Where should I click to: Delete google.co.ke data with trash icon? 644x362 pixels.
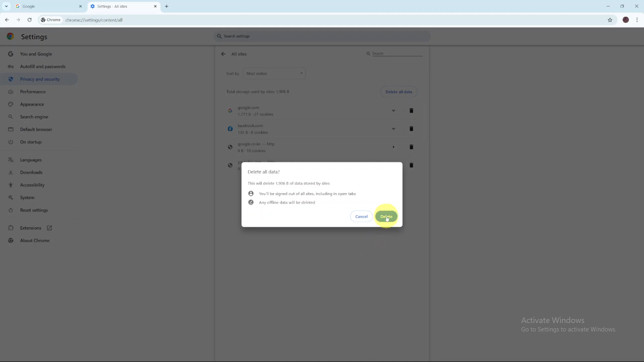click(411, 147)
